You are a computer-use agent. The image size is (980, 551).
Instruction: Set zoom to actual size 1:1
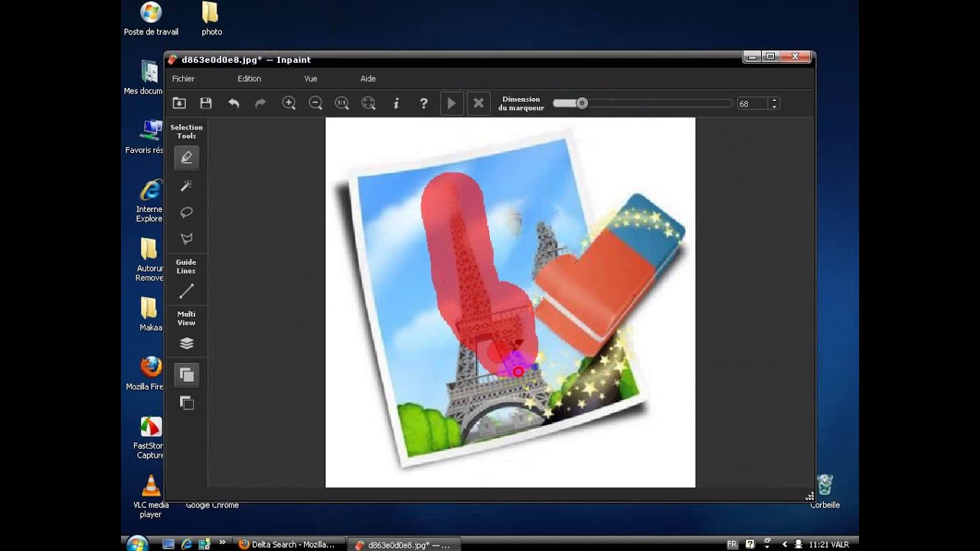[x=342, y=103]
